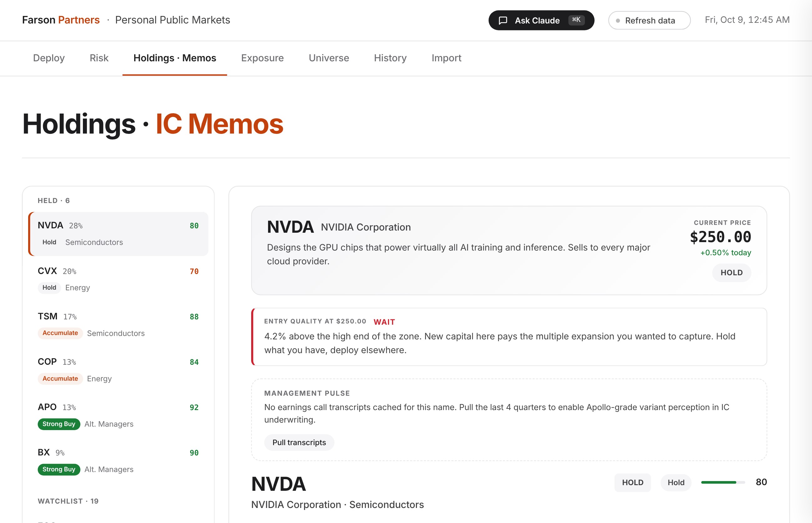Click the HOLD badge under current price
Image resolution: width=812 pixels, height=523 pixels.
(732, 273)
